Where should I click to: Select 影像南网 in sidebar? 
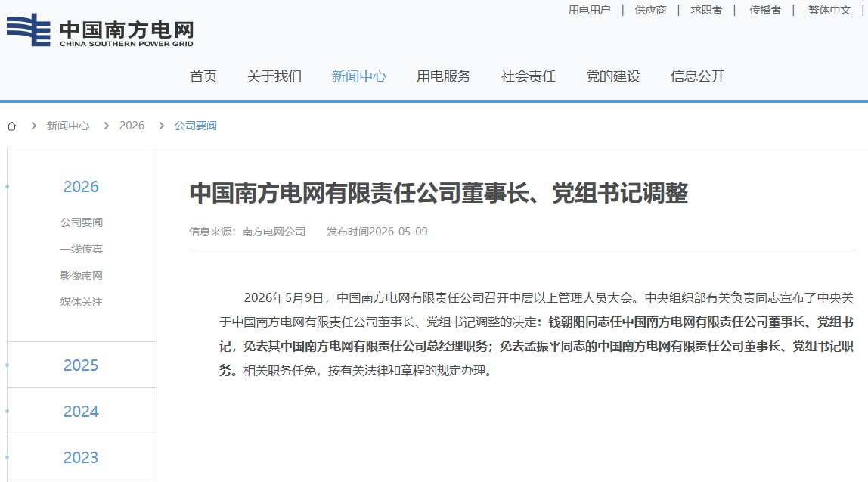(82, 276)
